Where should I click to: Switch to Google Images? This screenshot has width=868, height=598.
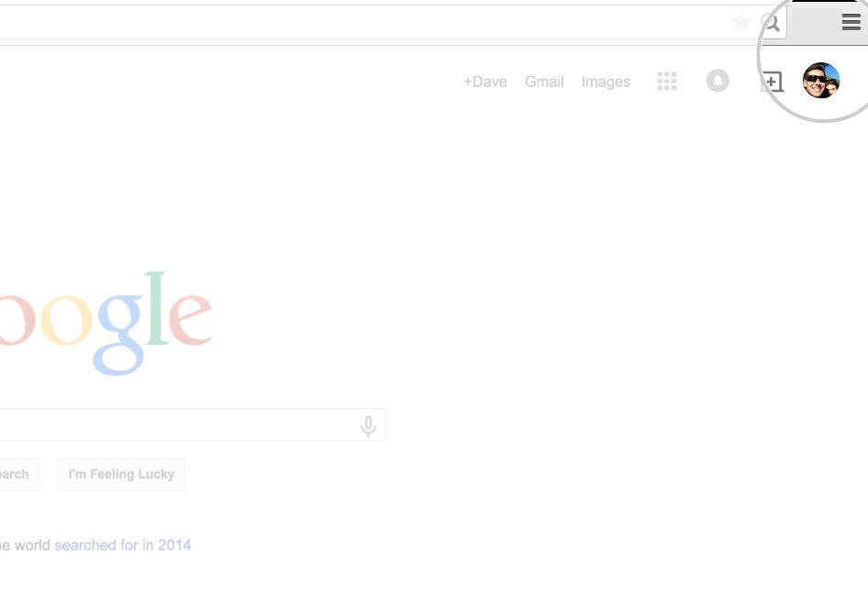(x=606, y=82)
